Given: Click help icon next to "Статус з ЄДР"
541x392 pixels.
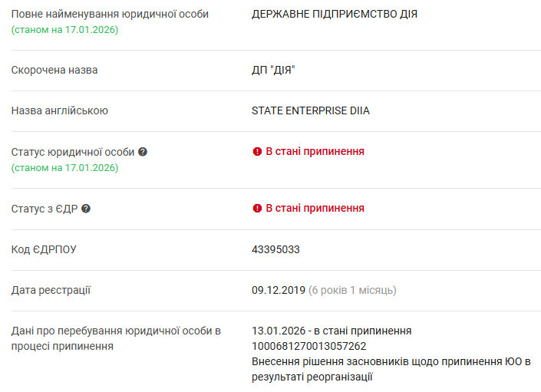Looking at the screenshot, I should 86,209.
